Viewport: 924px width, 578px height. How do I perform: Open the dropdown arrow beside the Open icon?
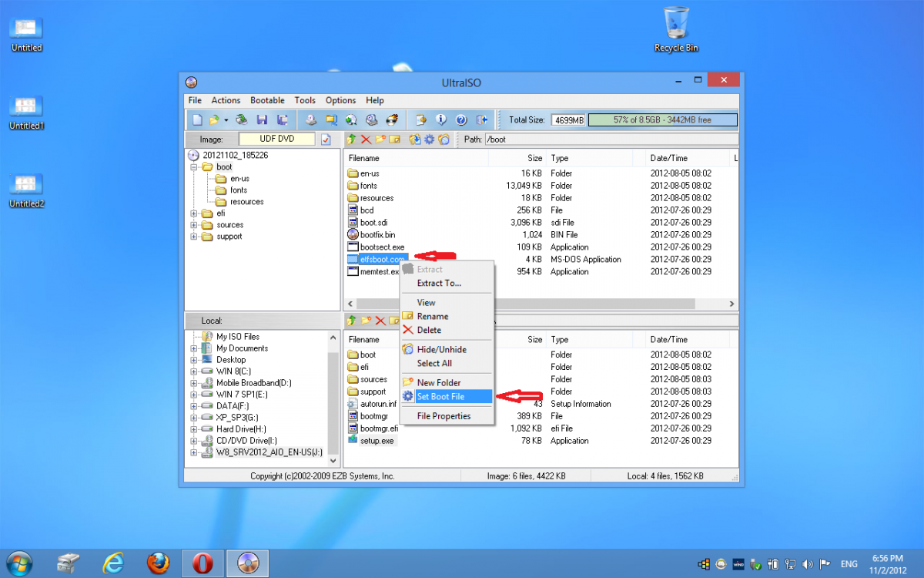tap(226, 120)
